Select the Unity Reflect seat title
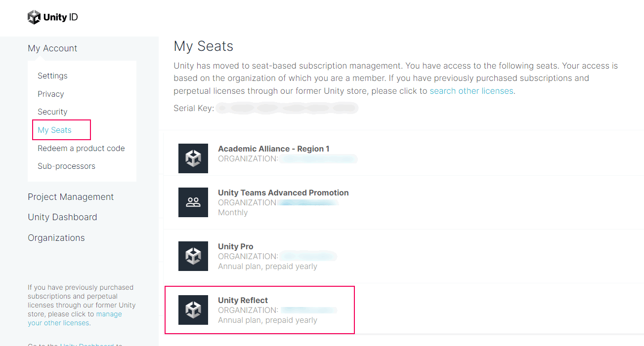Viewport: 644px width, 346px height. click(x=243, y=300)
